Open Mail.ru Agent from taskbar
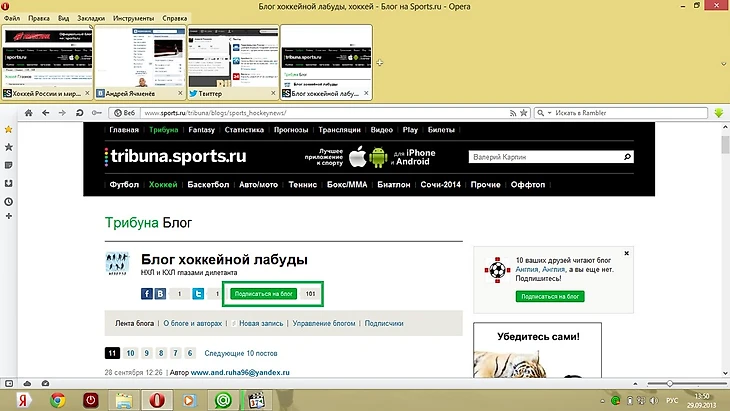This screenshot has width=730, height=411. tap(223, 400)
